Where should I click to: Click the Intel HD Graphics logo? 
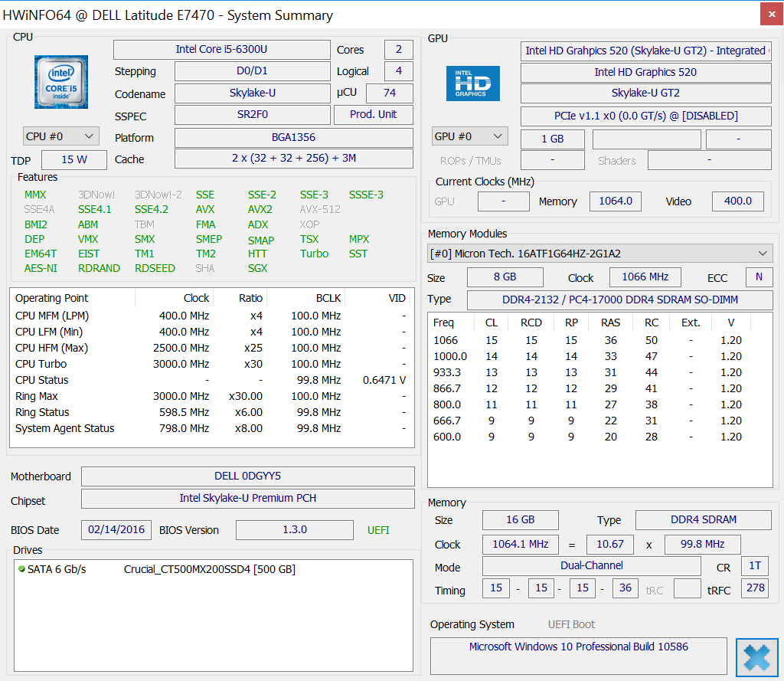472,83
